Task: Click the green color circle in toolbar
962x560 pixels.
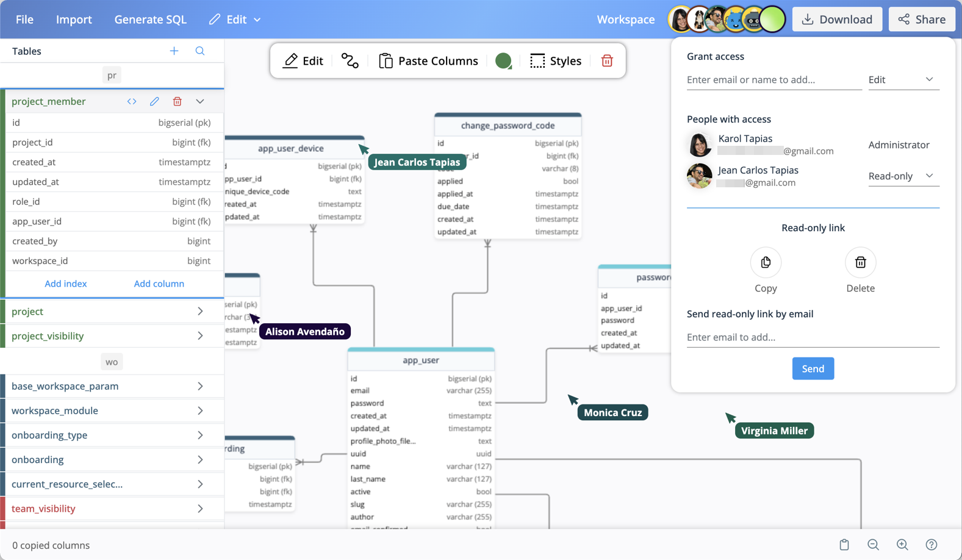Action: click(x=503, y=61)
